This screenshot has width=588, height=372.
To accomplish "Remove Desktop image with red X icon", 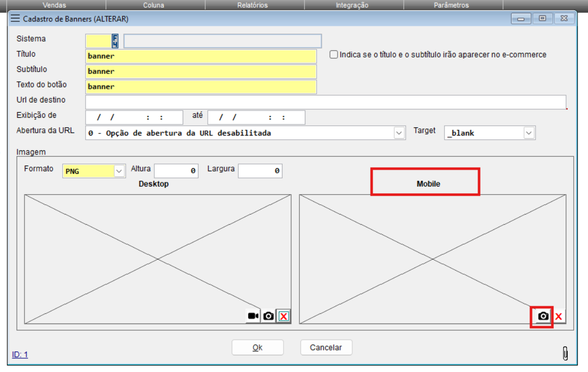I will point(284,316).
